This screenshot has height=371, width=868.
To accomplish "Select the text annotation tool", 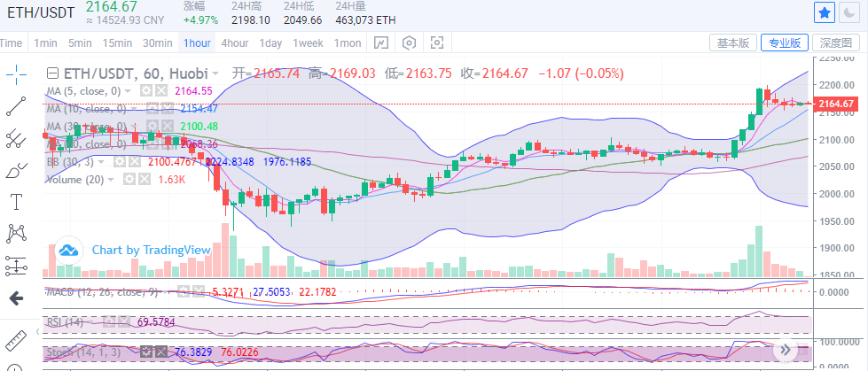I will [x=17, y=203].
